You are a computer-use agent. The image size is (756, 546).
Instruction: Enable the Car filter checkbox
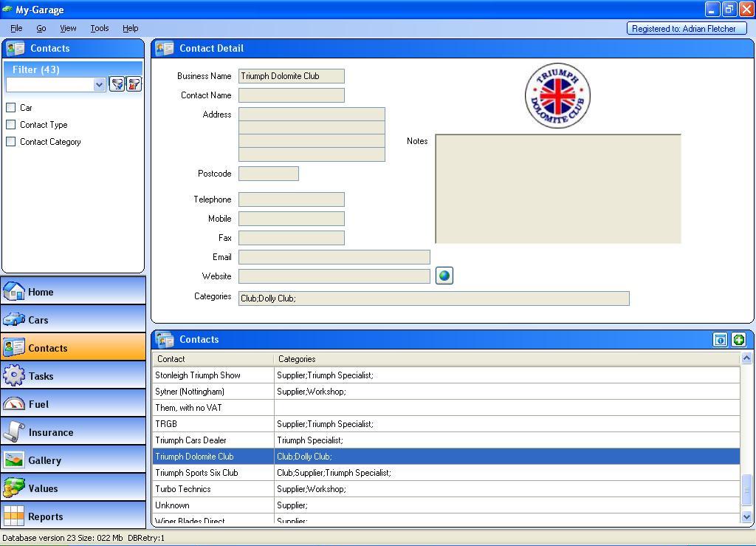[11, 108]
